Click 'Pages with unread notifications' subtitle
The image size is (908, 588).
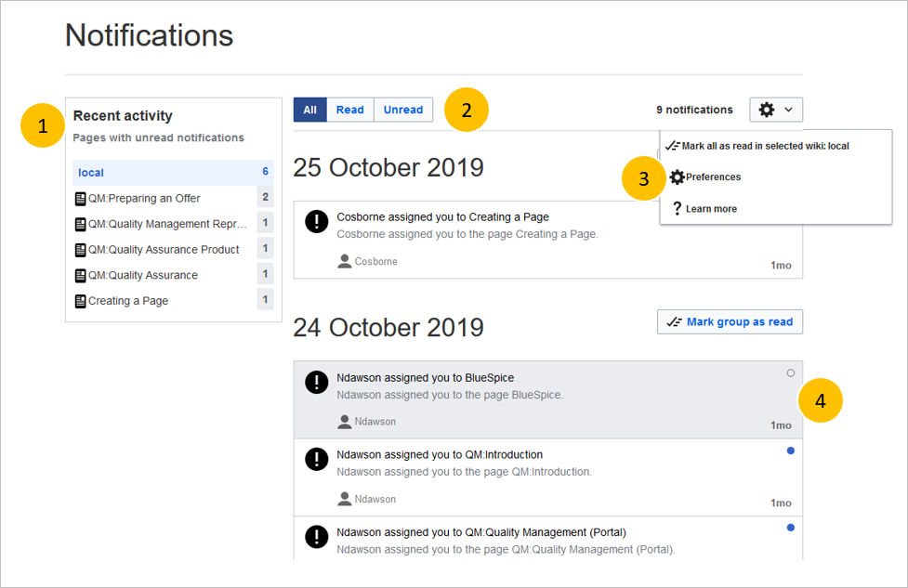click(158, 137)
